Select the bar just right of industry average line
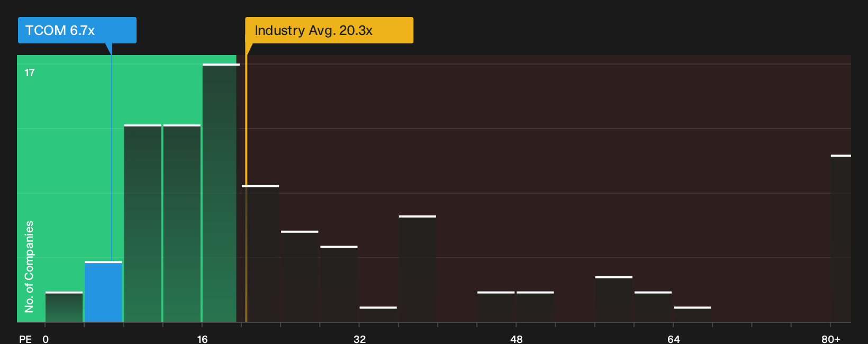 [260, 254]
